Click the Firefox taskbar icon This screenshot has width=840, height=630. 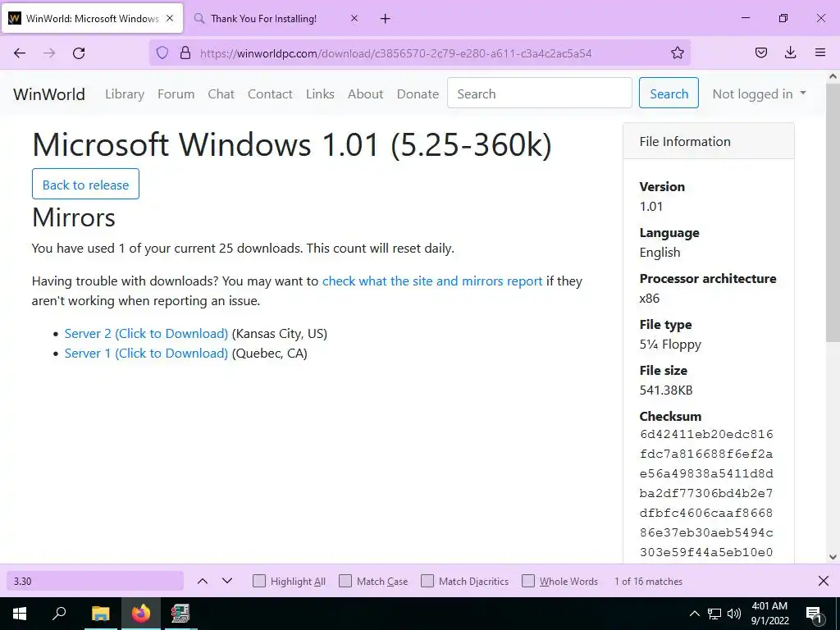(141, 614)
